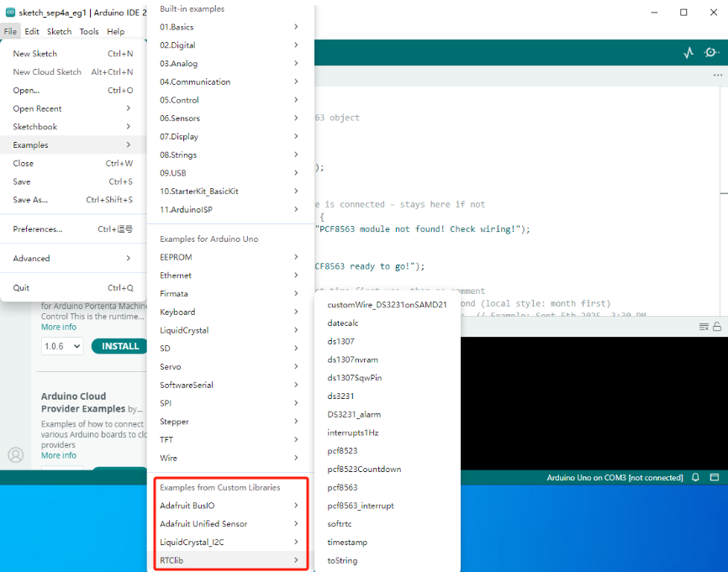Click the three-dot tab options icon
This screenshot has width=728, height=572.
tap(717, 75)
